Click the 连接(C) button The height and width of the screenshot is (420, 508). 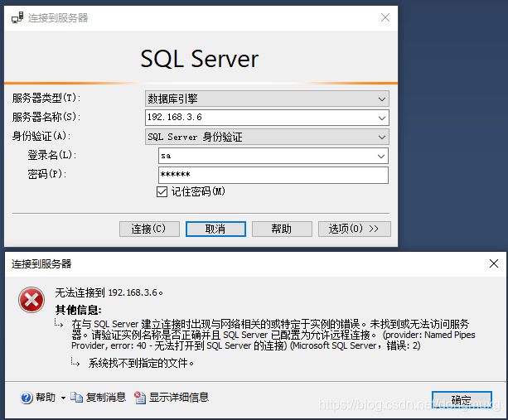click(x=149, y=229)
